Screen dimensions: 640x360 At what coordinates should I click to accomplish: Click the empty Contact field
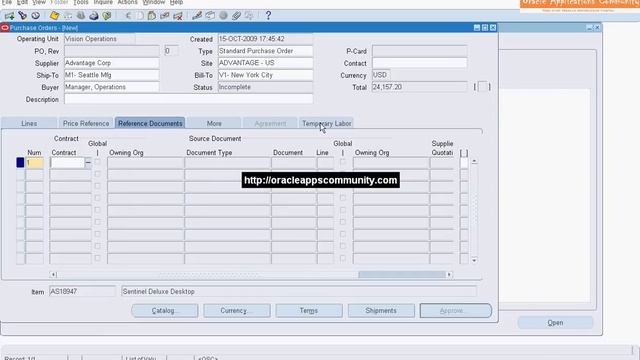pyautogui.click(x=420, y=63)
